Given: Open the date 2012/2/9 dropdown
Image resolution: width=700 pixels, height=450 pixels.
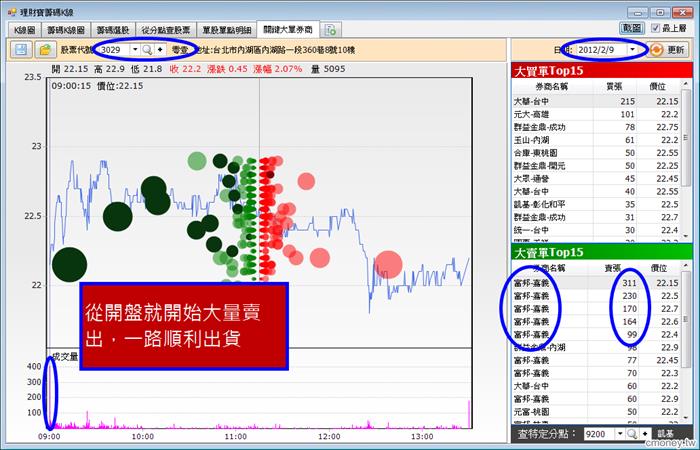Looking at the screenshot, I should pyautogui.click(x=632, y=50).
